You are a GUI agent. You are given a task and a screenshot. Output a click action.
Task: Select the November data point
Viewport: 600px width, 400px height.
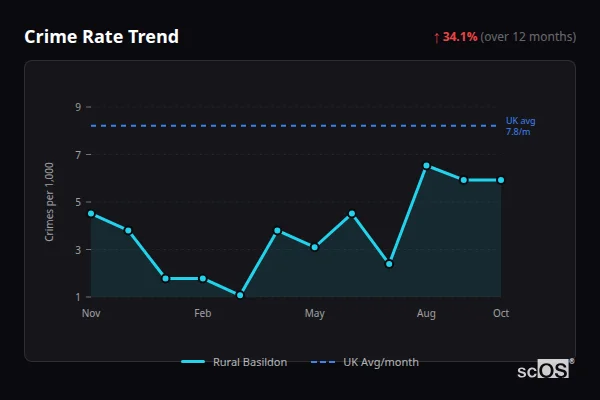(x=91, y=214)
